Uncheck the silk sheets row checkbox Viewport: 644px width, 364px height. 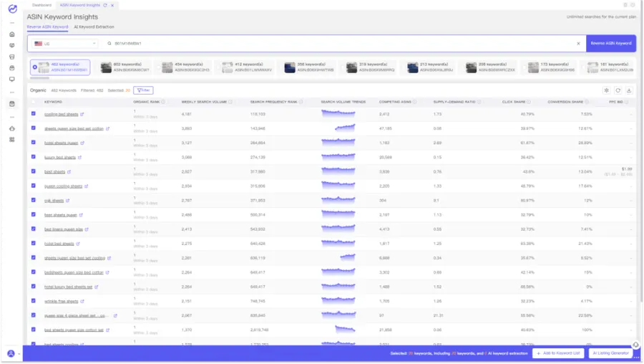(x=34, y=200)
